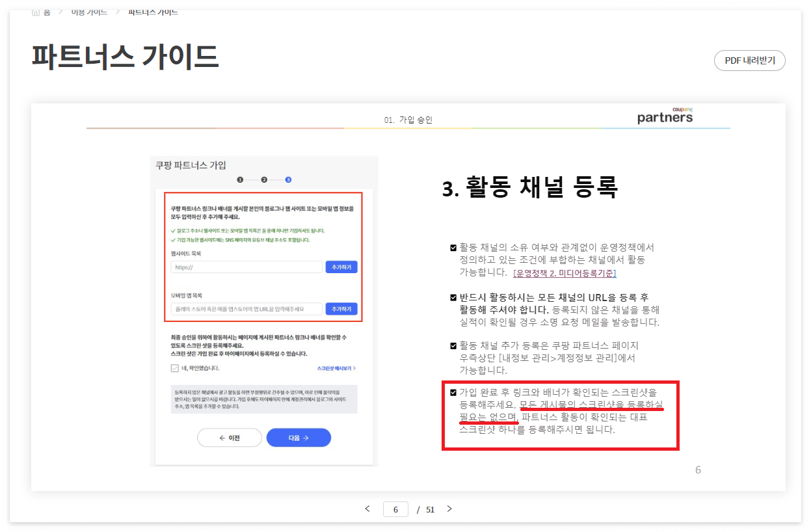Viewport: 811px width, 532px height.
Task: Click the 쿠팡 파트너스 가입 form heading
Action: click(x=191, y=165)
